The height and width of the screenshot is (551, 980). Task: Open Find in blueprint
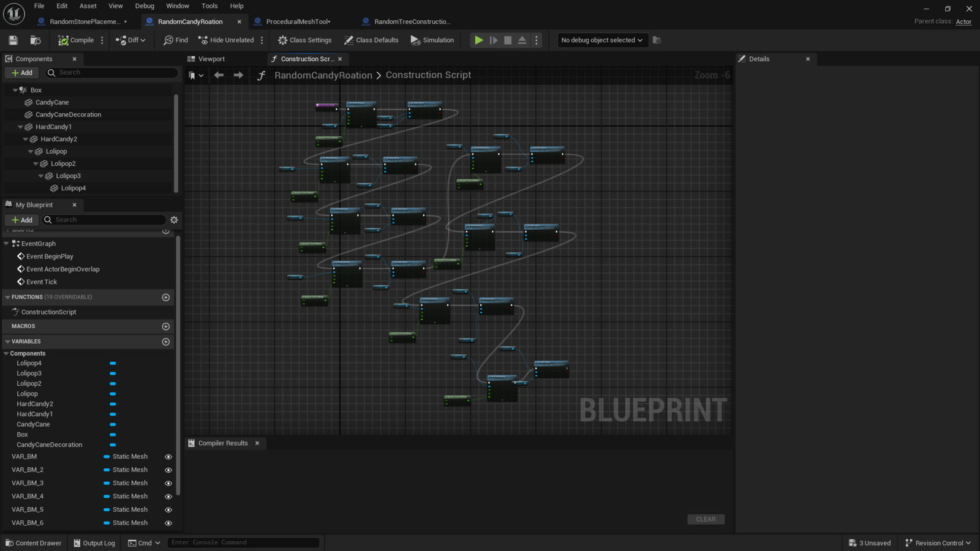coord(176,40)
